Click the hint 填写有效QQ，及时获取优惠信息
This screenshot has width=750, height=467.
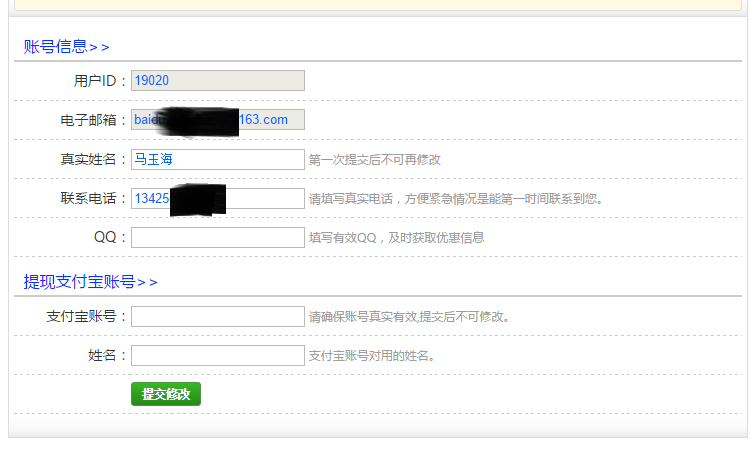[x=397, y=238]
